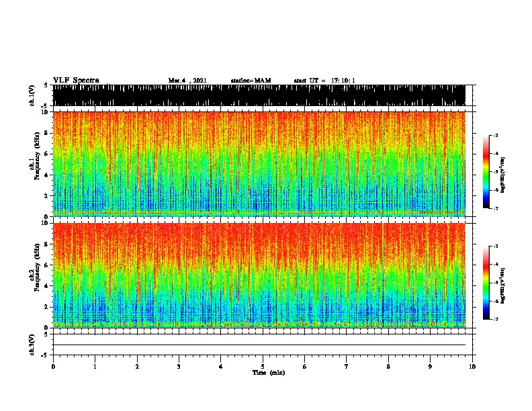Click the 8 kHz tick label on ch.1 spectrogram
This screenshot has height=411, width=532.
point(47,133)
